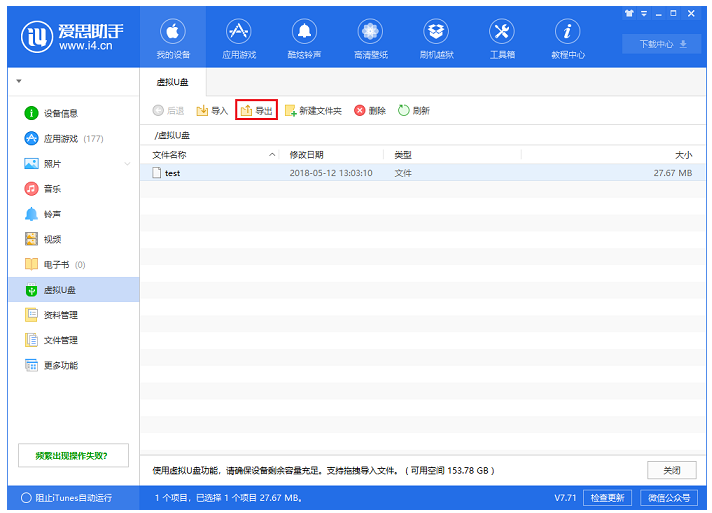
Task: Open 文件管理 in the sidebar
Action: click(x=60, y=340)
